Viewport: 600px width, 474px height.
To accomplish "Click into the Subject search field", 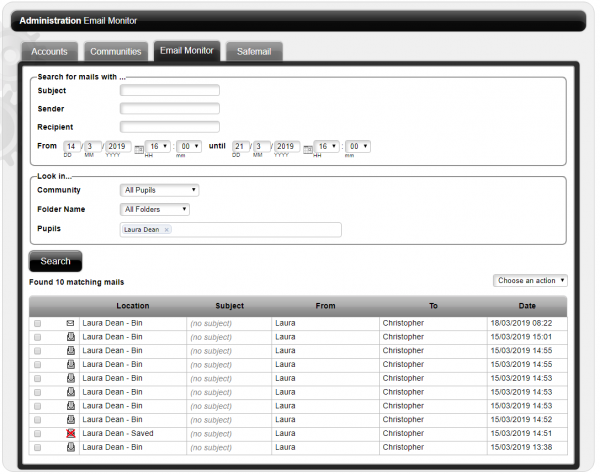I will (169, 90).
